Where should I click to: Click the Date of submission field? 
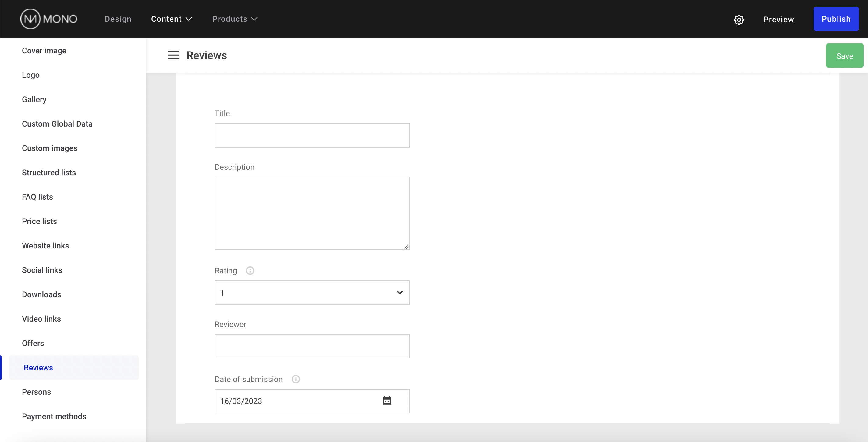312,401
